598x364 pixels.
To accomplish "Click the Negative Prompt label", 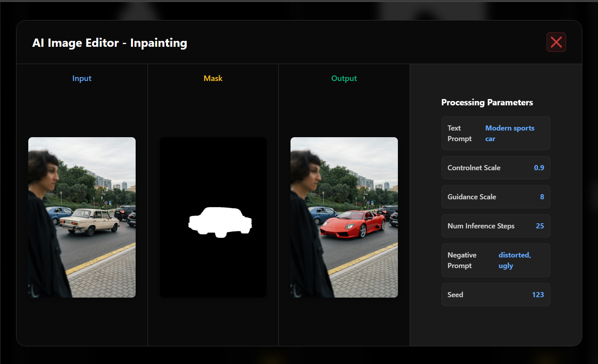I will 462,260.
